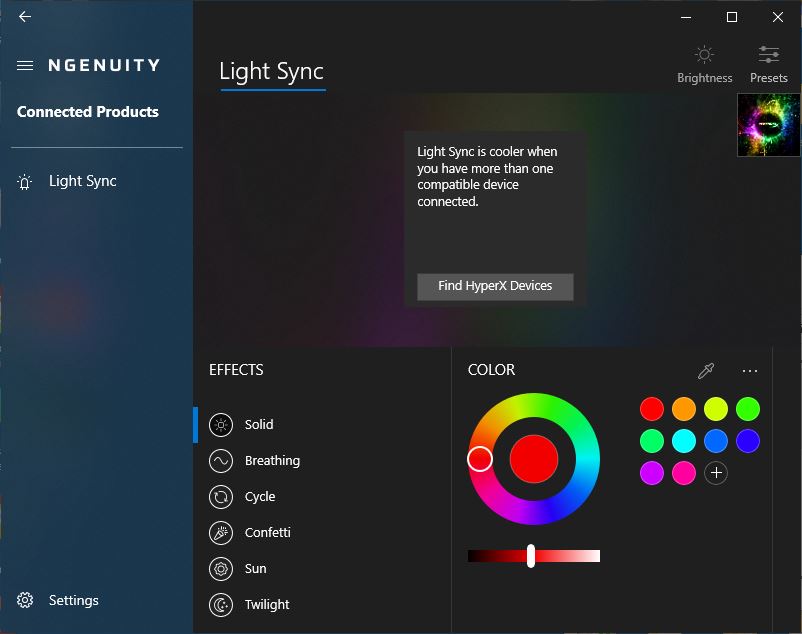
Task: Open Brightness controls
Action: tap(704, 64)
